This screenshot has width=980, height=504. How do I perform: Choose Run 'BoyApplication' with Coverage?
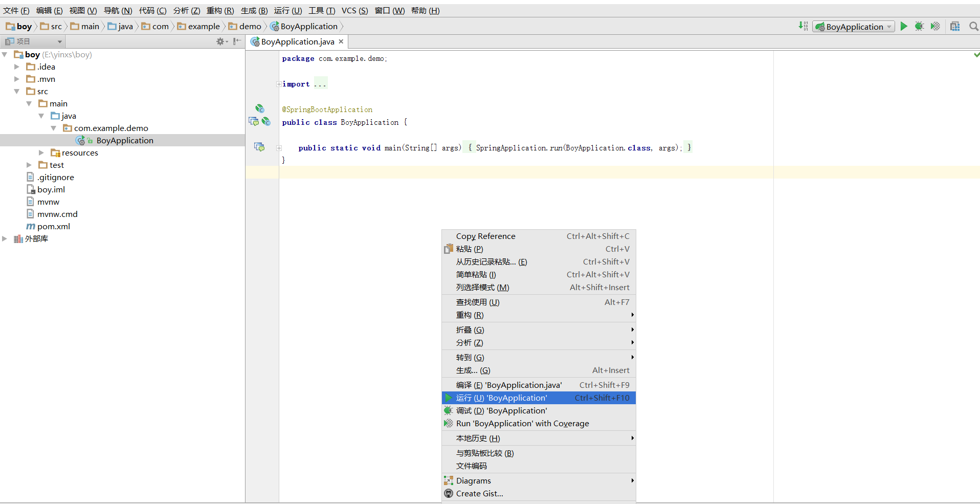(x=539, y=423)
